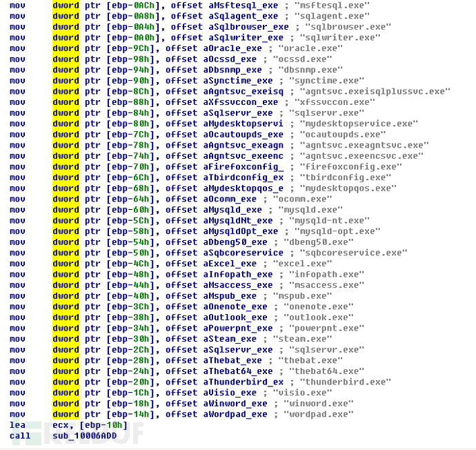
Task: Click the "synctime.exe" comment
Action: coord(326,81)
